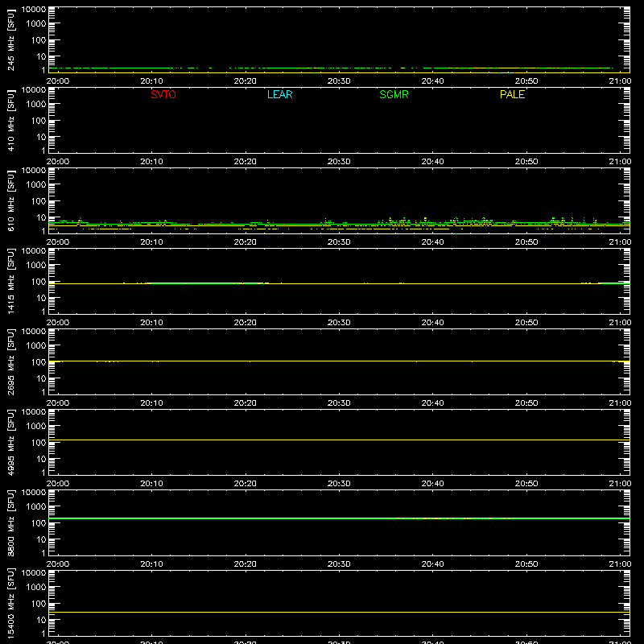Click the 10 tick value of the 15400 MHz panel
644x644 pixels.
tap(42, 620)
